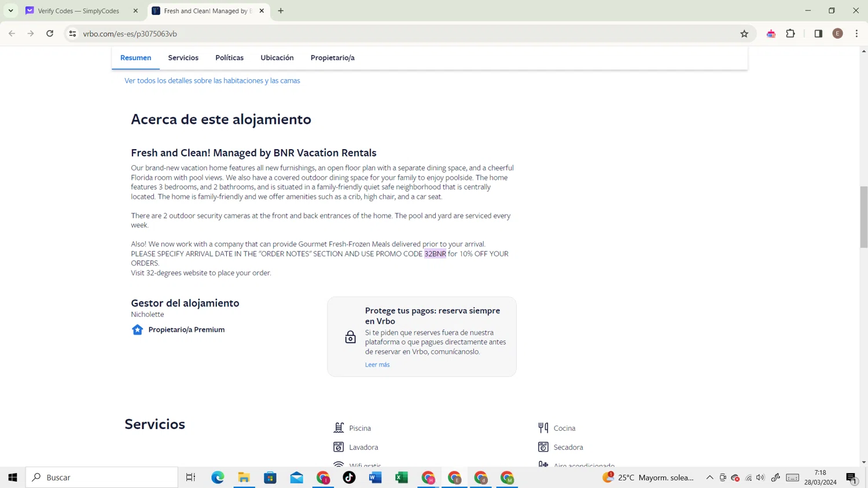
Task: Click the scrollbar down arrow
Action: (863, 462)
